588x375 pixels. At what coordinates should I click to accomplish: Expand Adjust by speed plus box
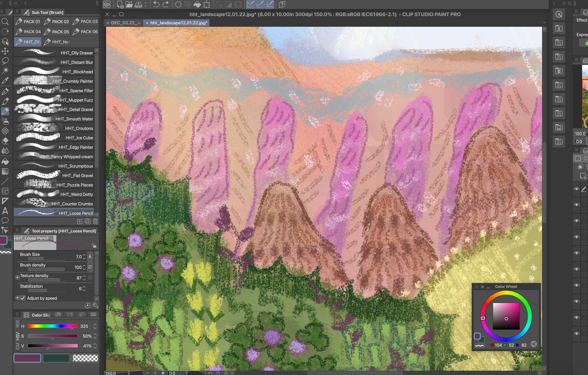point(17,298)
